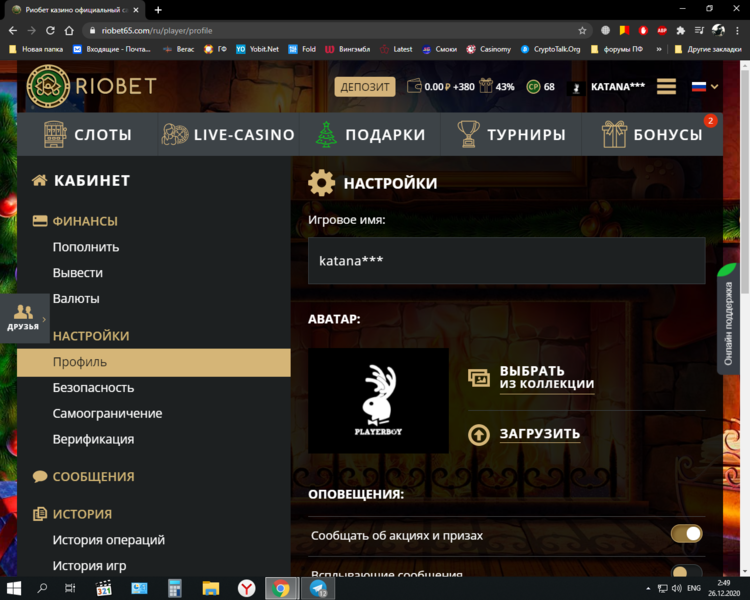
Task: Click the wallet balance icon
Action: point(413,87)
